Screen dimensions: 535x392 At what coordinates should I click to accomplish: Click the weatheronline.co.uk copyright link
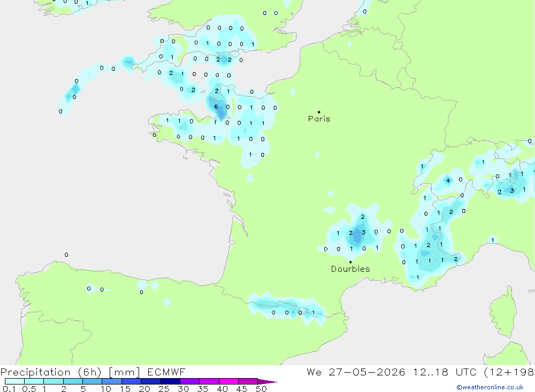click(x=490, y=387)
